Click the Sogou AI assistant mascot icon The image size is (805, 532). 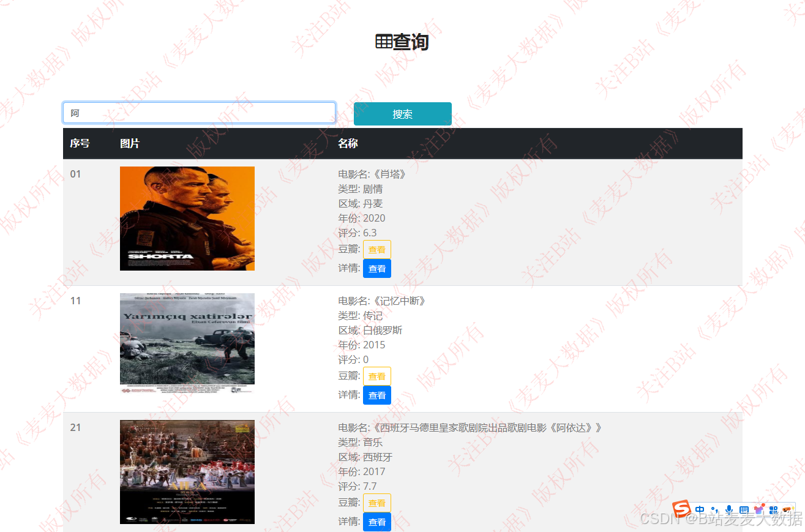pyautogui.click(x=787, y=510)
